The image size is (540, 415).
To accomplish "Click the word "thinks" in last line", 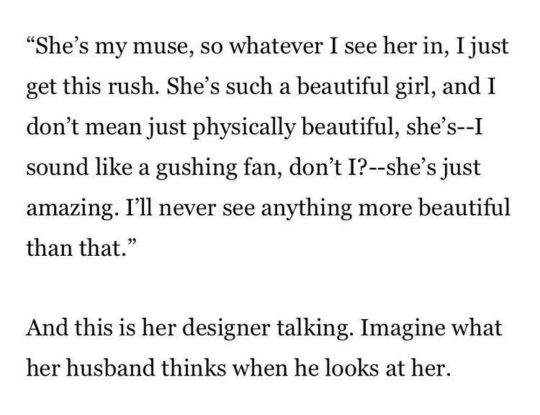I will pos(194,367).
